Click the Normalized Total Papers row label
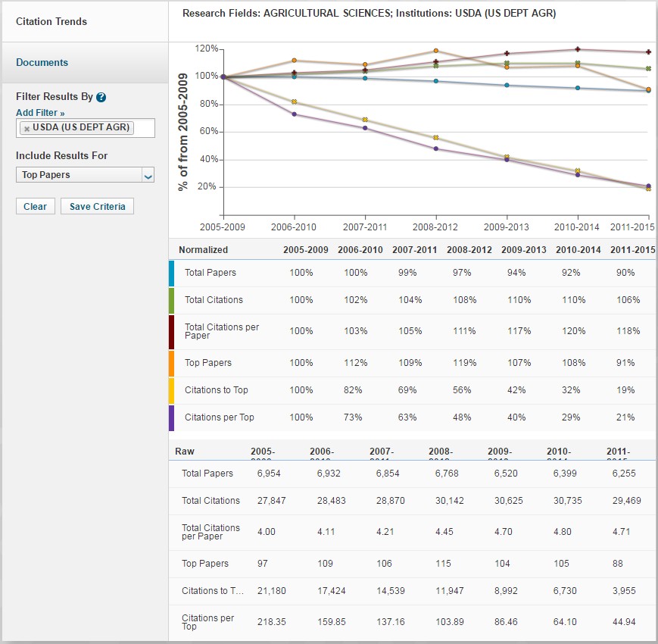This screenshot has height=644, width=658. click(210, 273)
